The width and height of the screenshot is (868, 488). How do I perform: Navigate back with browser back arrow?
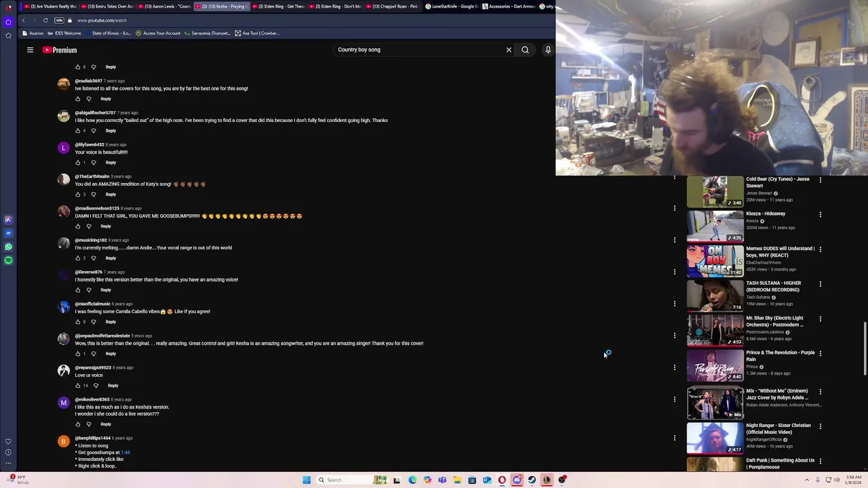click(23, 20)
